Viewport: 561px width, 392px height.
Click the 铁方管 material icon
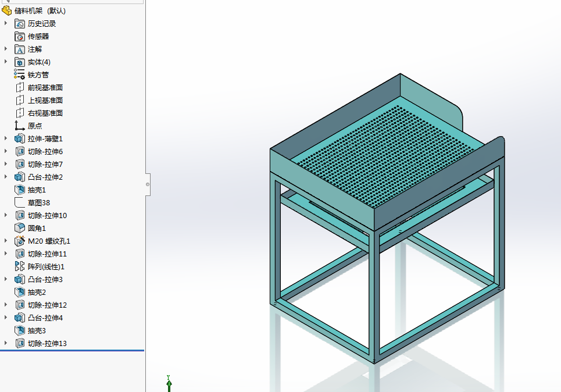(20, 75)
